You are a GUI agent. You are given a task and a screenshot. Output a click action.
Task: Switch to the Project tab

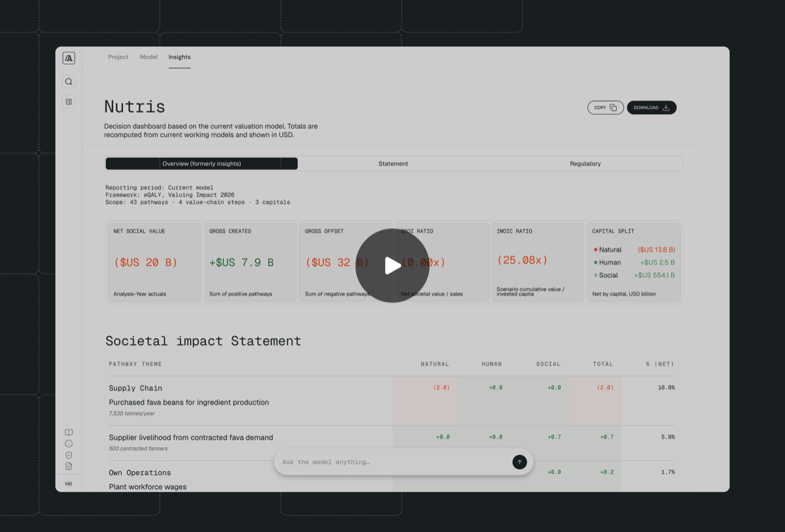118,57
